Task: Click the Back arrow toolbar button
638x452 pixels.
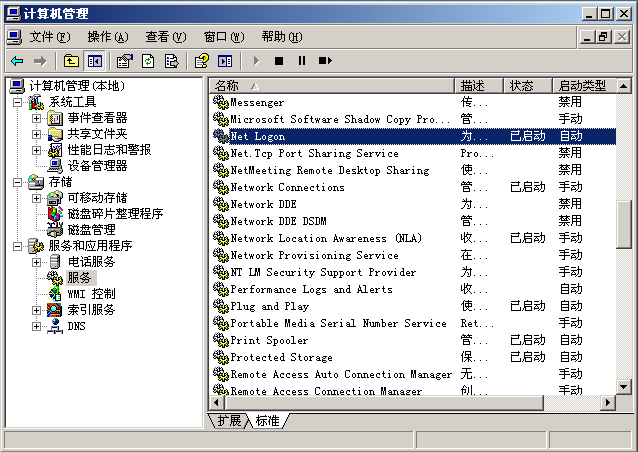Action: pyautogui.click(x=17, y=61)
